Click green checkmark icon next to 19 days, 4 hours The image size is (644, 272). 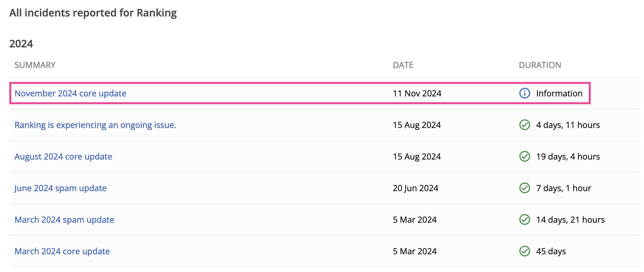click(524, 156)
